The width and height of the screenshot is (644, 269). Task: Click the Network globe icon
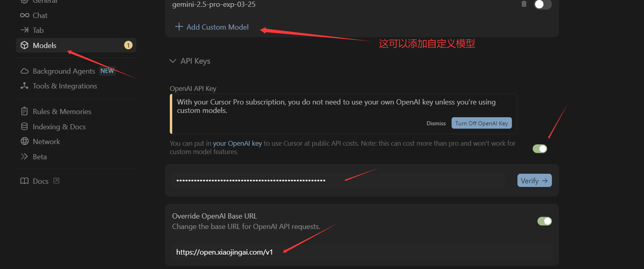24,141
